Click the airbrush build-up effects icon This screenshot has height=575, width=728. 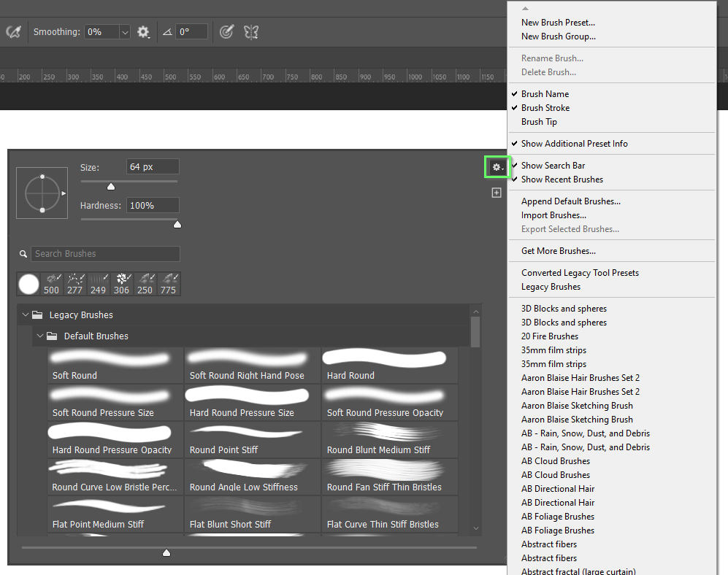[12, 32]
